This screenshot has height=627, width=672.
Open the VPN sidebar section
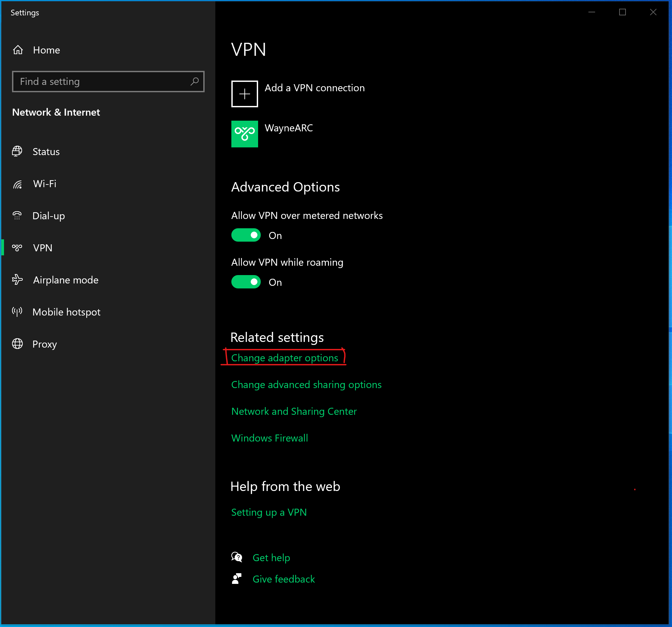[42, 248]
